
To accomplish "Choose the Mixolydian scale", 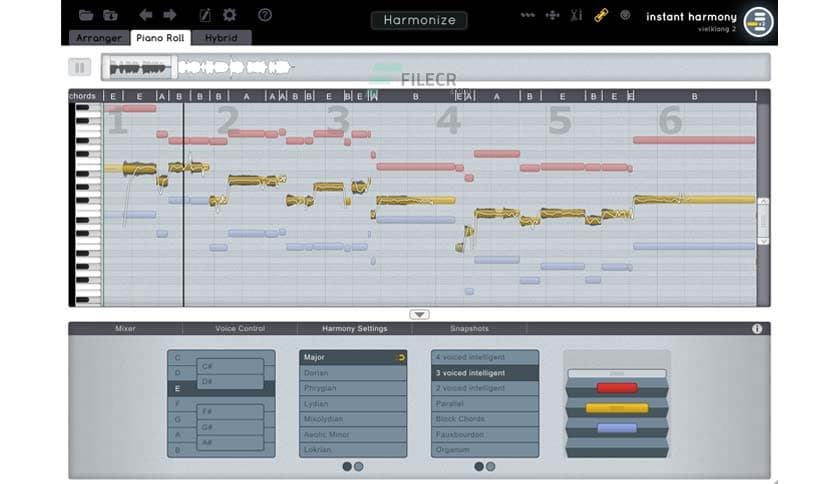I will tap(353, 419).
